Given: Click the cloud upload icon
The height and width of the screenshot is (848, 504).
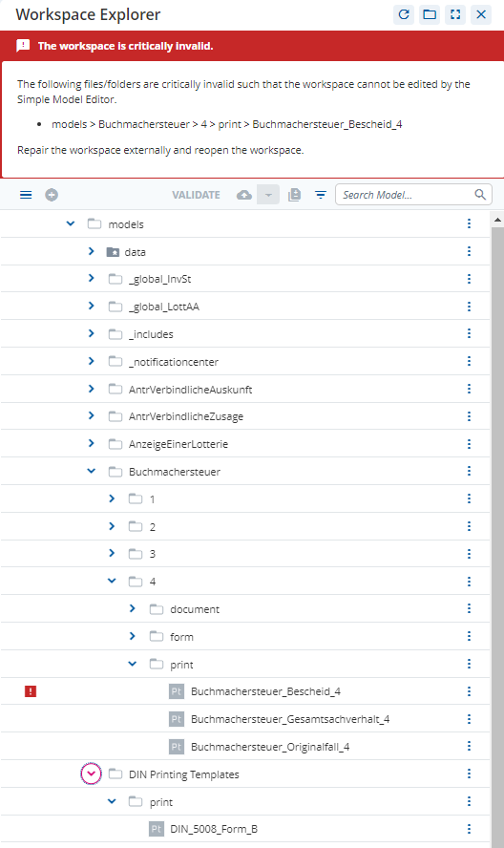Looking at the screenshot, I should click(244, 195).
